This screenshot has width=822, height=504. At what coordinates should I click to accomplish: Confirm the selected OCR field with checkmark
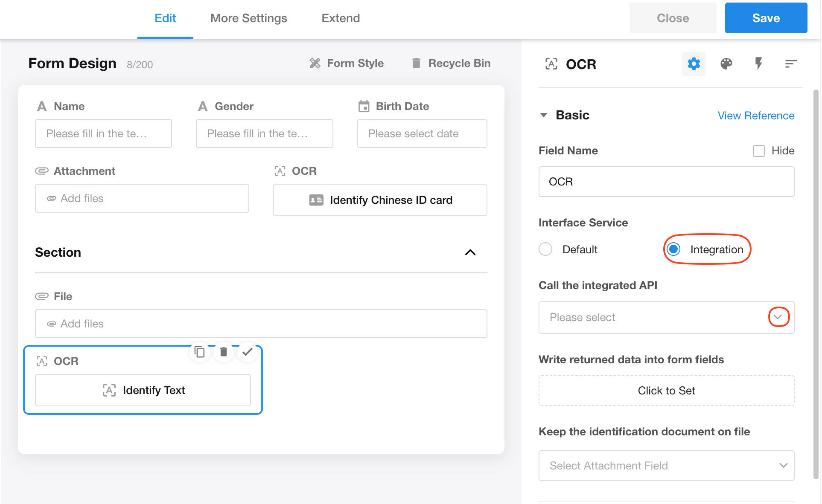point(247,352)
